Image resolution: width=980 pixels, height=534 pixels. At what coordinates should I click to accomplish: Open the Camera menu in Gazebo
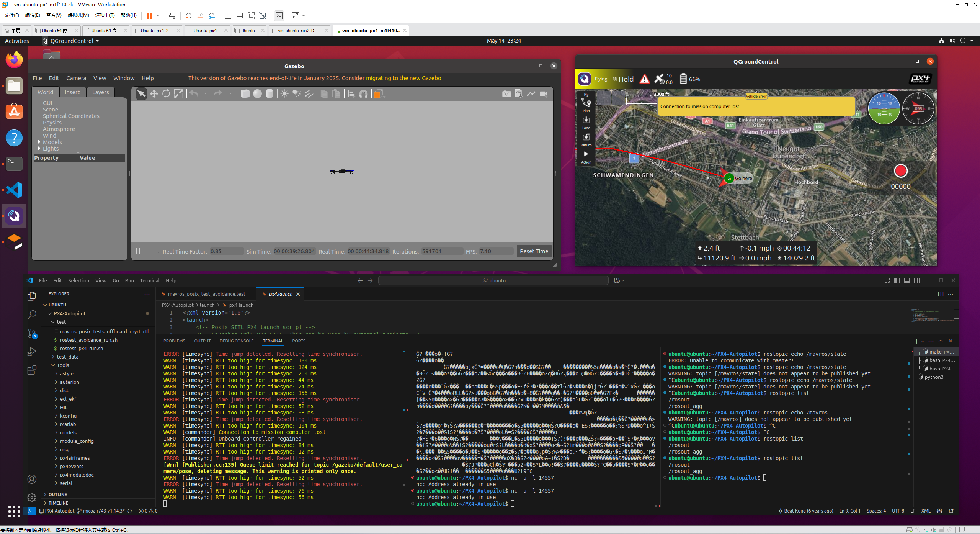point(76,78)
